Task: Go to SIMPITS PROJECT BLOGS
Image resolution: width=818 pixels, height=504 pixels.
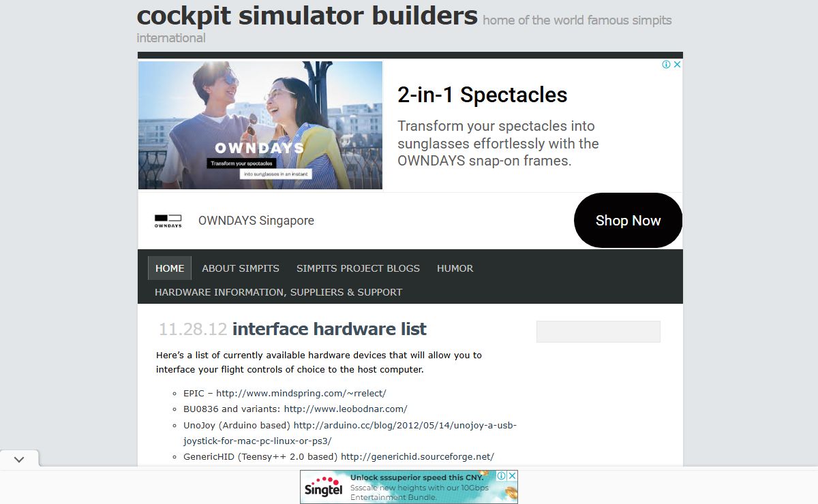Action: [x=358, y=268]
